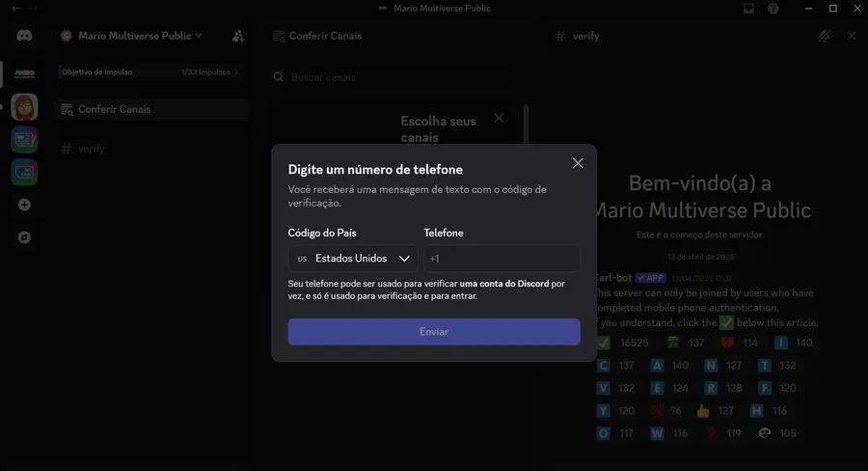React with letter Y emoji 120

[x=616, y=411]
